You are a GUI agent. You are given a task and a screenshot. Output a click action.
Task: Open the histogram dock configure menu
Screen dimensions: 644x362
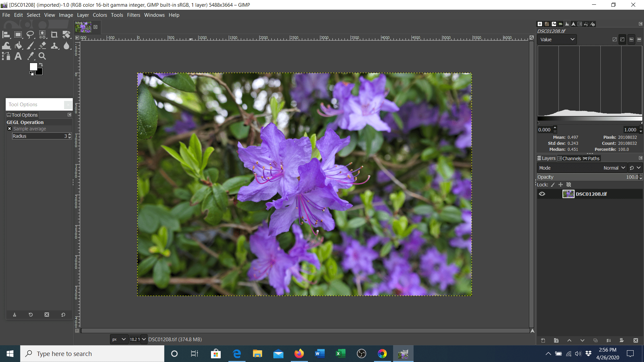tap(640, 24)
